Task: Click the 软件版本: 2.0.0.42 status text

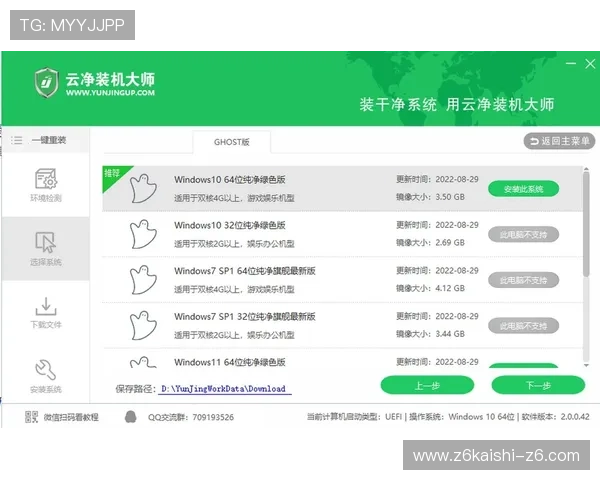Action: click(556, 416)
